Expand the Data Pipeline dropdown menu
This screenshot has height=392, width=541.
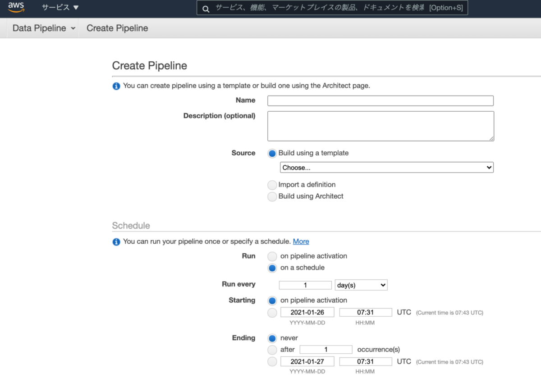point(44,28)
